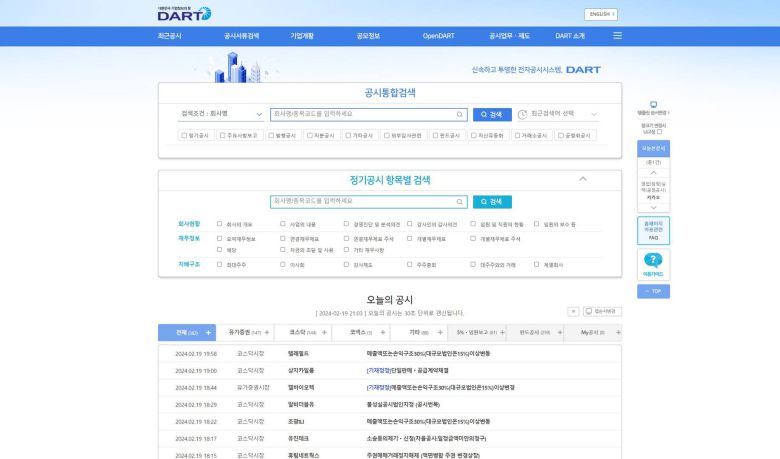Open 공모정보 menu

[x=368, y=36]
